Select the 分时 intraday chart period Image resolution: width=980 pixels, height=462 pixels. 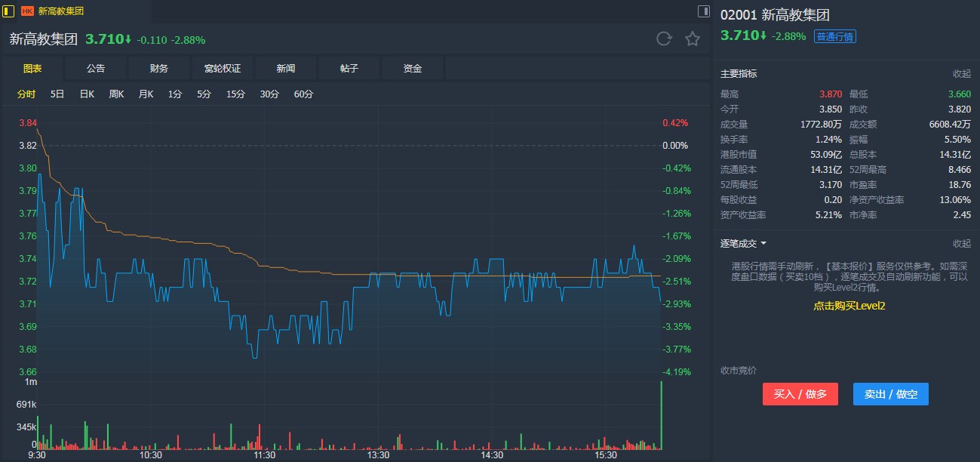coord(26,94)
